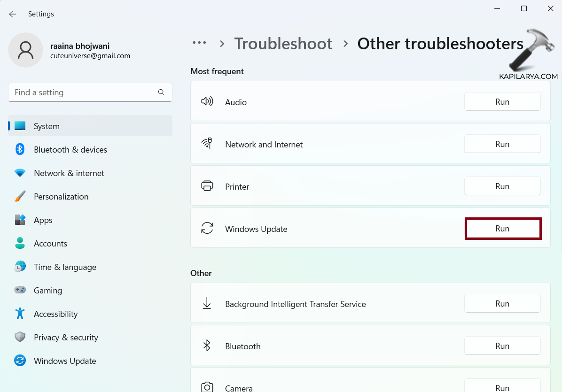Run the Network and Internet troubleshooter
This screenshot has width=562, height=392.
(502, 144)
